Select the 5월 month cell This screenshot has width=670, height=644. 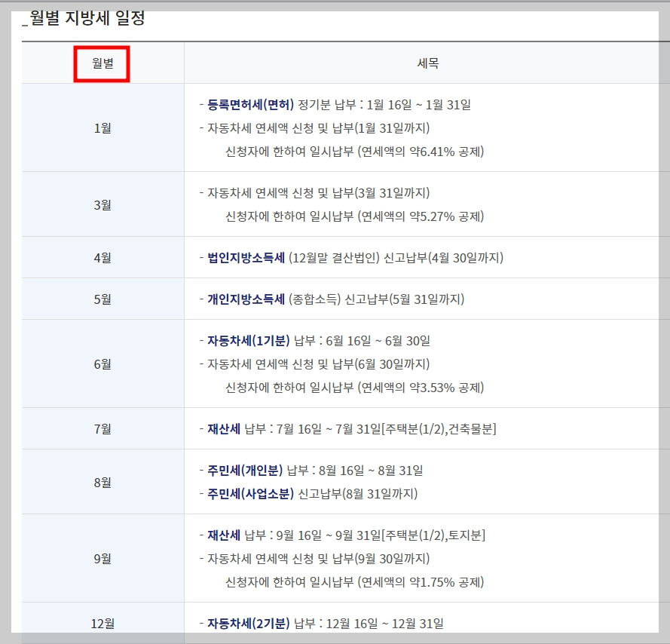tap(102, 299)
